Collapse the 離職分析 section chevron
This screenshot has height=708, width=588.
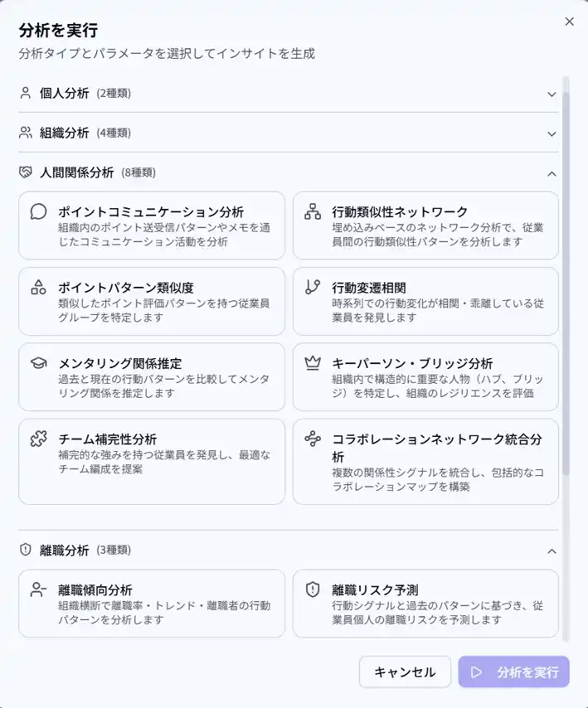pos(552,550)
